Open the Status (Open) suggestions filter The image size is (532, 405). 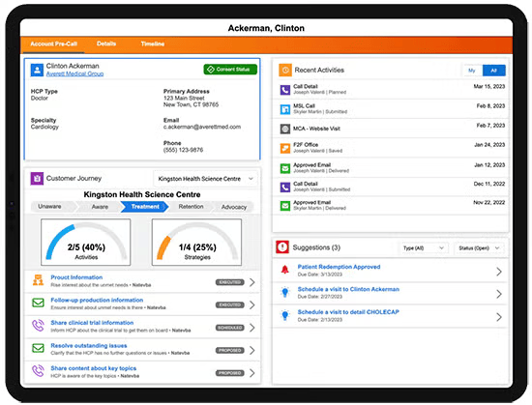[x=479, y=248]
